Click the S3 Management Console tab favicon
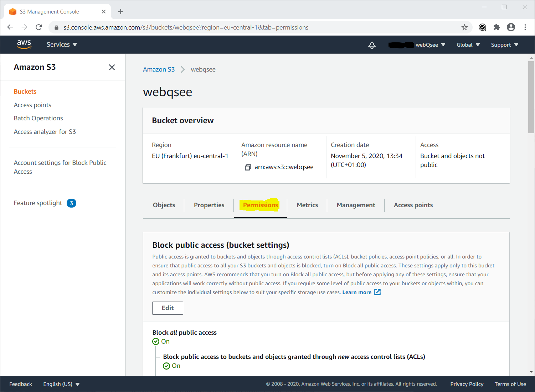The image size is (535, 392). coord(13,12)
